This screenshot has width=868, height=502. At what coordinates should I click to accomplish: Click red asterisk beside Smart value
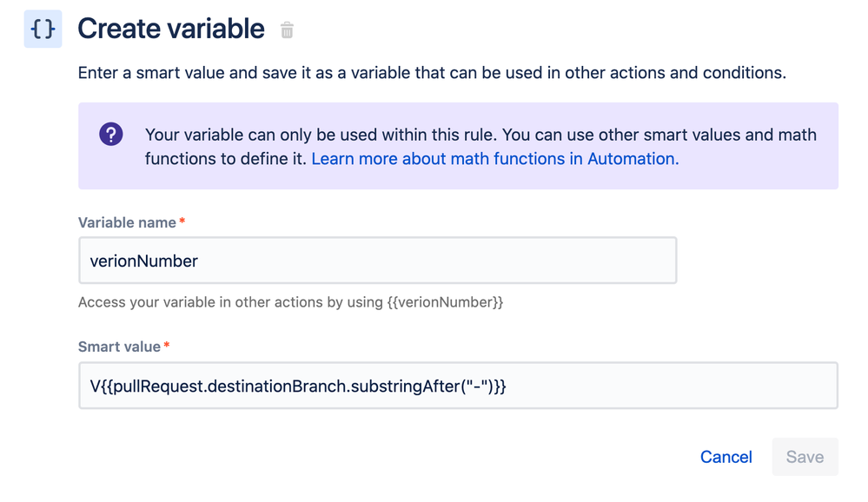(167, 346)
